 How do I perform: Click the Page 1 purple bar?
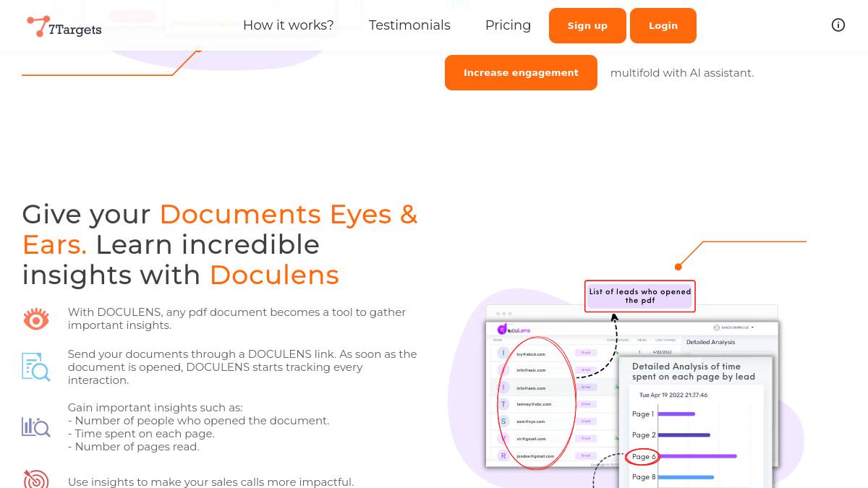click(676, 414)
